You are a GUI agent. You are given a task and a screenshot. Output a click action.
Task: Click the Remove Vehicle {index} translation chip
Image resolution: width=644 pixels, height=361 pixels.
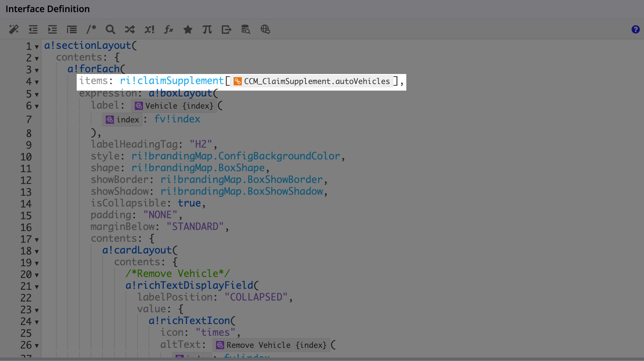(271, 345)
